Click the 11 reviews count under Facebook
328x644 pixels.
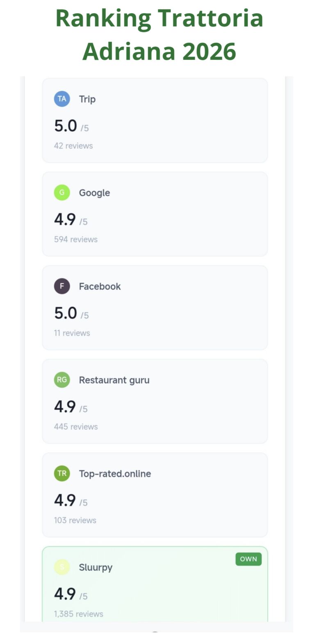coord(72,333)
